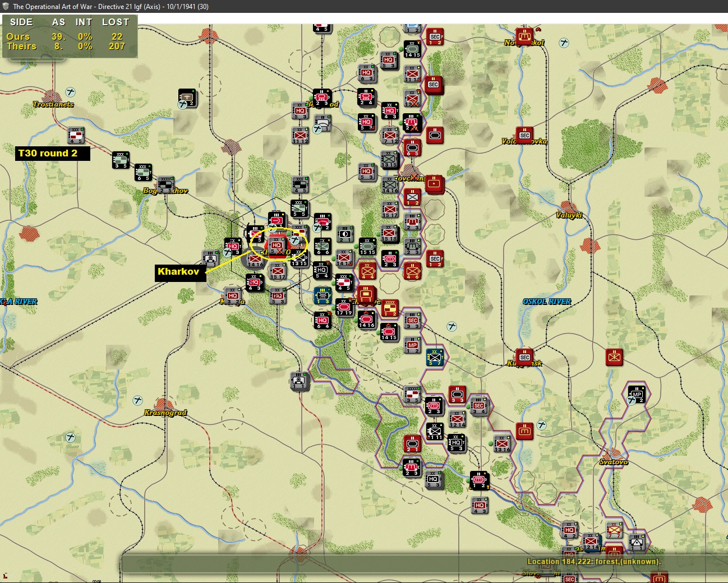
Task: Click the OSKOL RIVER map label
Action: 547,302
